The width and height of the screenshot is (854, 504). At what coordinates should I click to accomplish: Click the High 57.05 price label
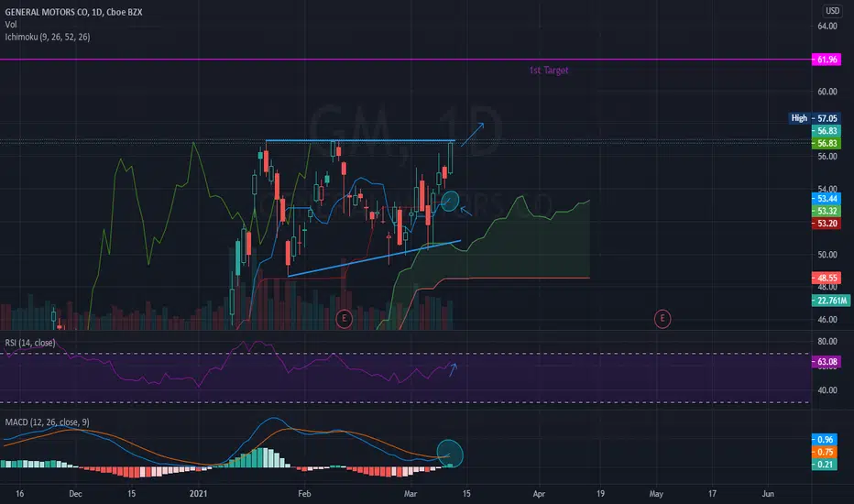pyautogui.click(x=815, y=118)
